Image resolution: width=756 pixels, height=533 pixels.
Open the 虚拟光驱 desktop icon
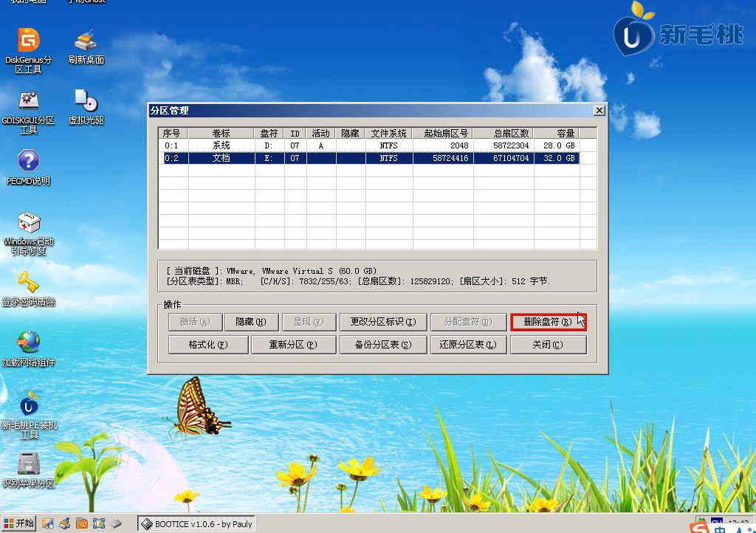pyautogui.click(x=86, y=107)
